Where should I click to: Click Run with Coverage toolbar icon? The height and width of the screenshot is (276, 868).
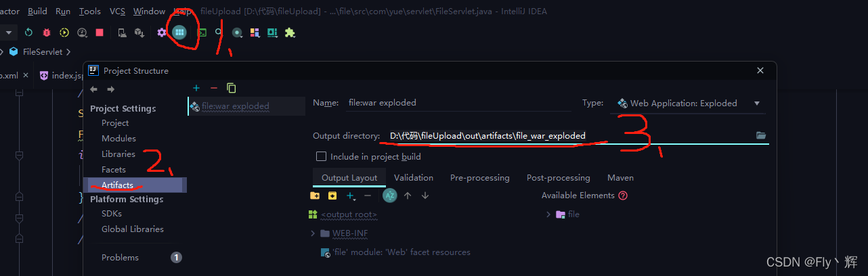tap(64, 32)
